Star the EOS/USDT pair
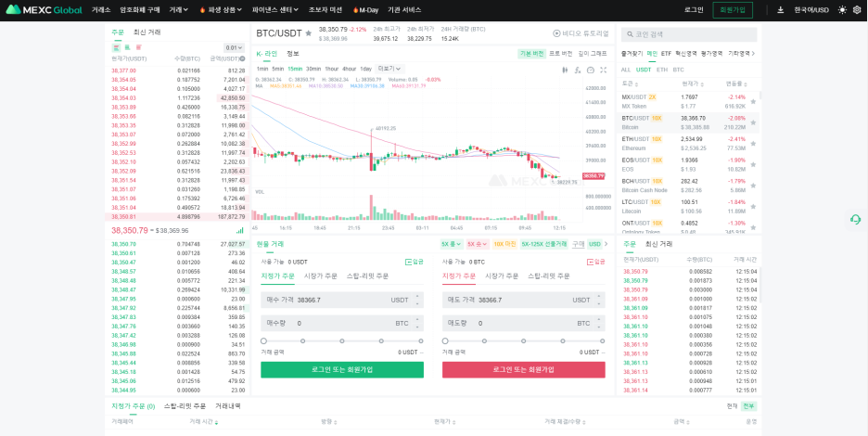 tap(753, 164)
